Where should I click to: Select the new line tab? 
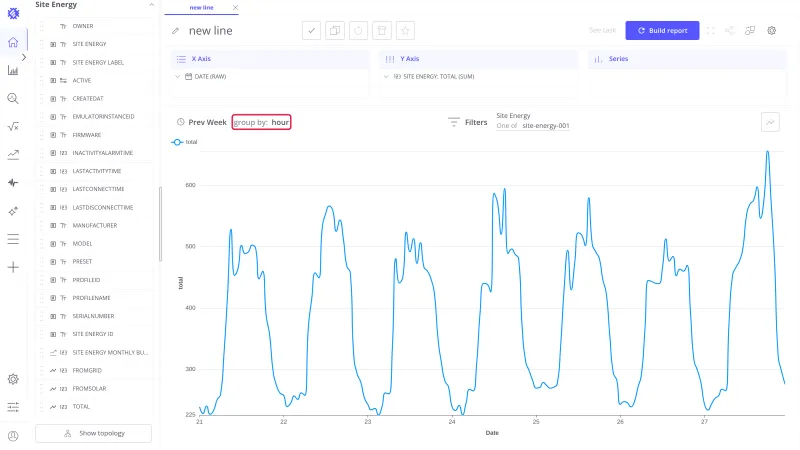(201, 8)
